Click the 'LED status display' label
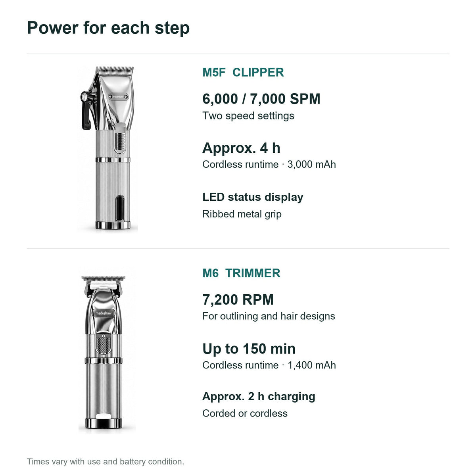 pyautogui.click(x=253, y=197)
